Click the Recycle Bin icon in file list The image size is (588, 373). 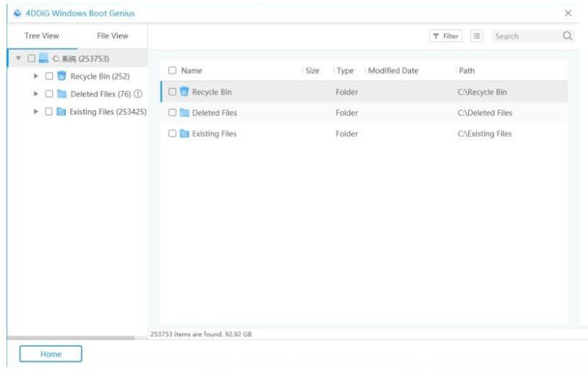(184, 91)
